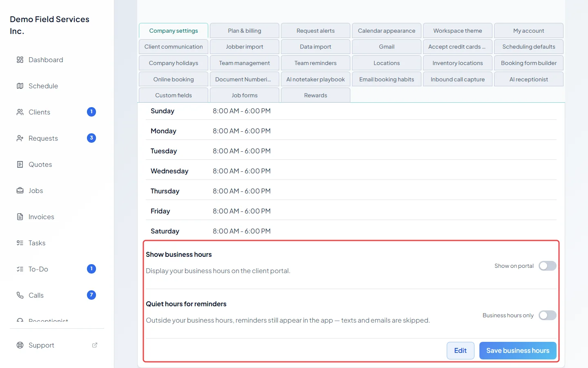Switch to the Request alerts tab
This screenshot has width=588, height=368.
pyautogui.click(x=316, y=31)
